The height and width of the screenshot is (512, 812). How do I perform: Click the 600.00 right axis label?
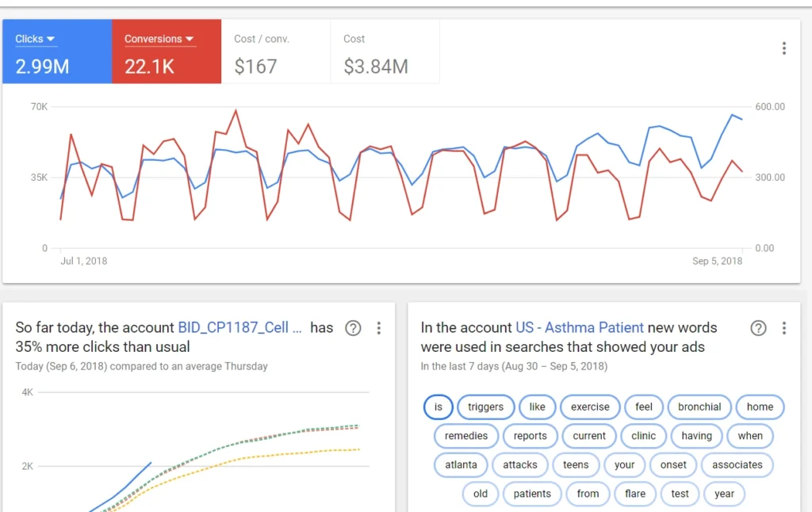[x=770, y=107]
